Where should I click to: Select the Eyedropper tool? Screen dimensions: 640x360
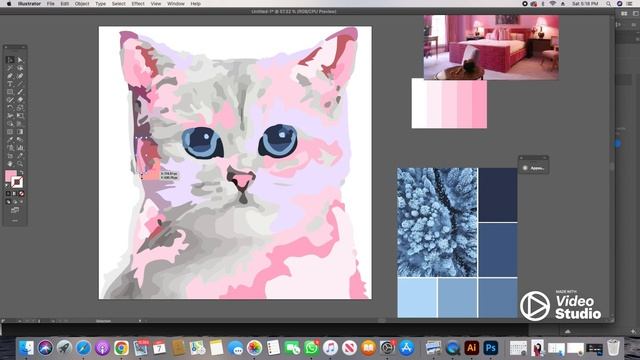pyautogui.click(x=10, y=140)
